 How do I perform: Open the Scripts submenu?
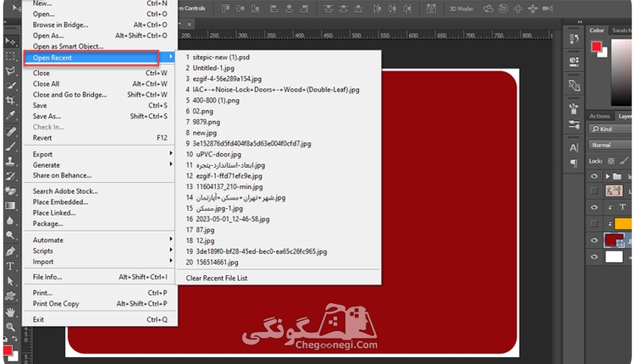tap(100, 251)
